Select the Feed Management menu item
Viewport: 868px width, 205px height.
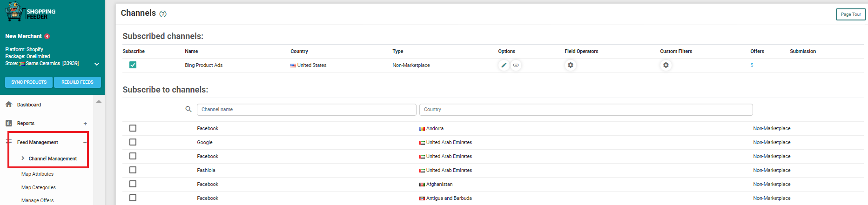click(38, 142)
